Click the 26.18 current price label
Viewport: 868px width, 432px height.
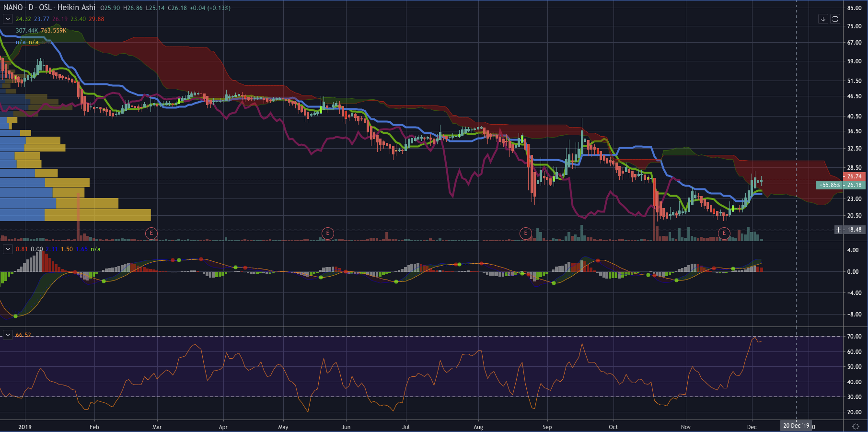[854, 185]
